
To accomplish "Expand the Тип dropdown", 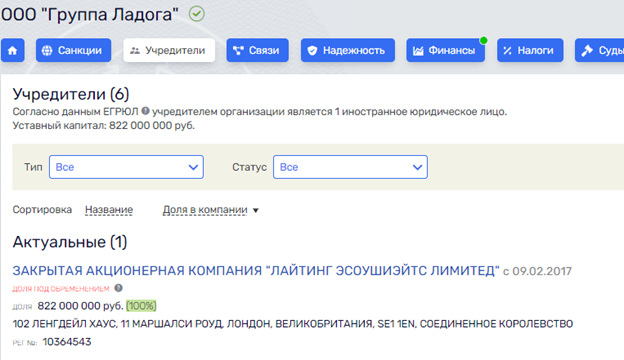I will pos(127,167).
